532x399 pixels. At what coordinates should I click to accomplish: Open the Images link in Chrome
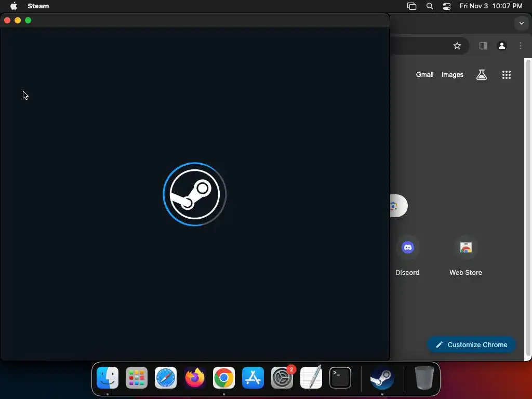coord(453,75)
